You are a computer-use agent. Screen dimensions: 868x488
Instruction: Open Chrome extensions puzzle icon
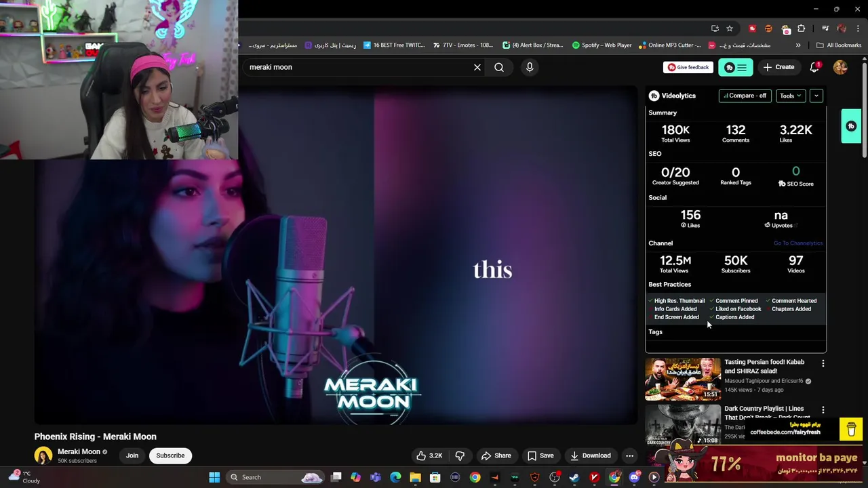click(801, 28)
